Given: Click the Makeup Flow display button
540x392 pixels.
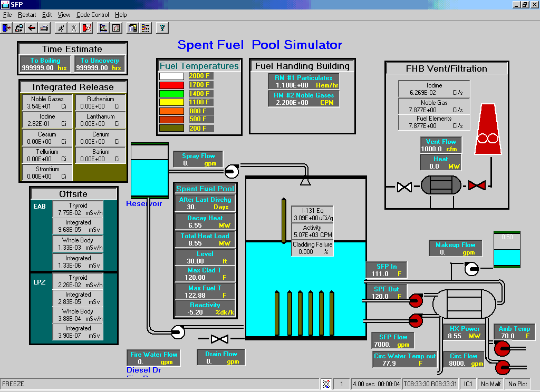Looking at the screenshot, I should click(x=455, y=248).
